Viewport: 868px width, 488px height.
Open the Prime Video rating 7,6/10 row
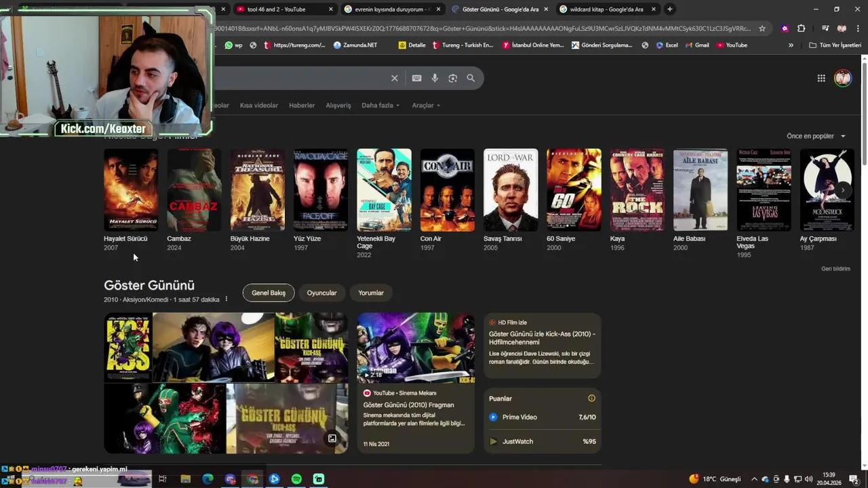[x=542, y=418]
